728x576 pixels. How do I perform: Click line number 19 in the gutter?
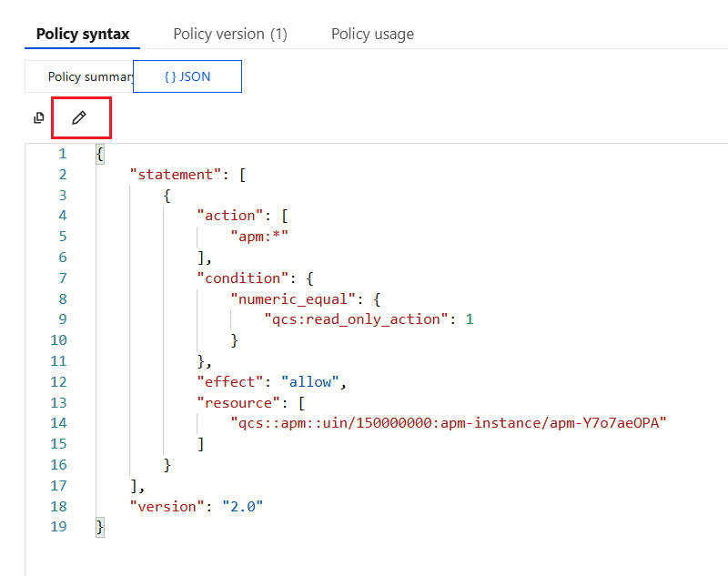[58, 527]
